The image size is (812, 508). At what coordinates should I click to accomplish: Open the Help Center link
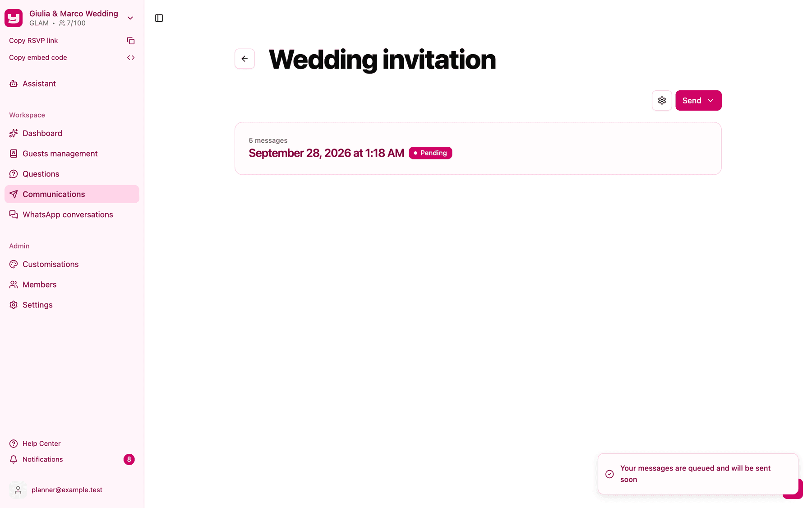72,443
